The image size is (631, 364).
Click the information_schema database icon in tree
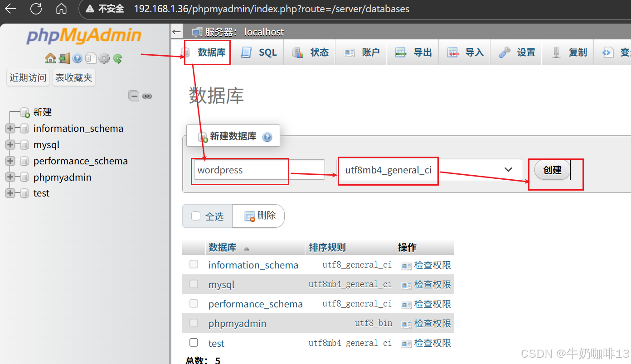pyautogui.click(x=24, y=129)
